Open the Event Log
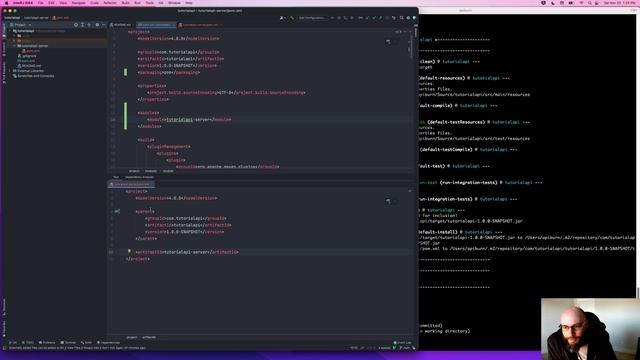 [x=402, y=342]
